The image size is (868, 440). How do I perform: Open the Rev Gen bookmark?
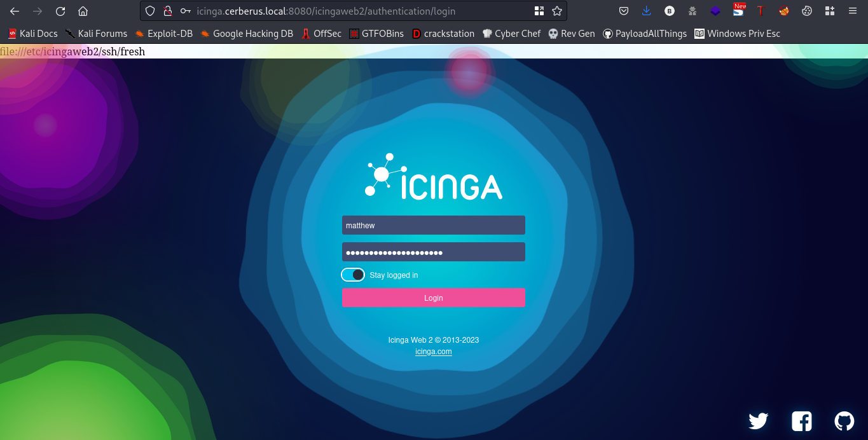point(572,34)
